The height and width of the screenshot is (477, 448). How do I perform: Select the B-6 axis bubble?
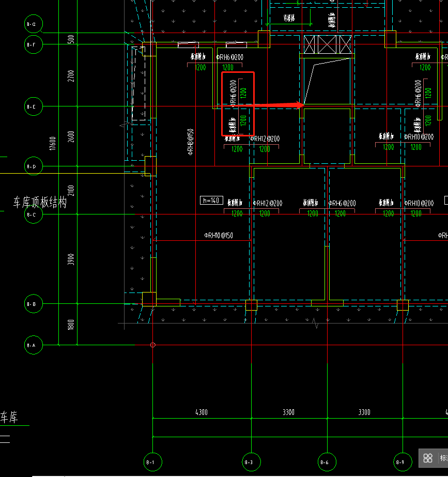tap(327, 462)
